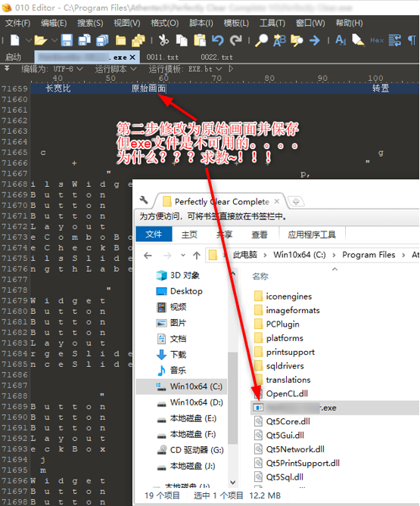
Task: Click the Goto blue arrow icon
Action: (315, 40)
